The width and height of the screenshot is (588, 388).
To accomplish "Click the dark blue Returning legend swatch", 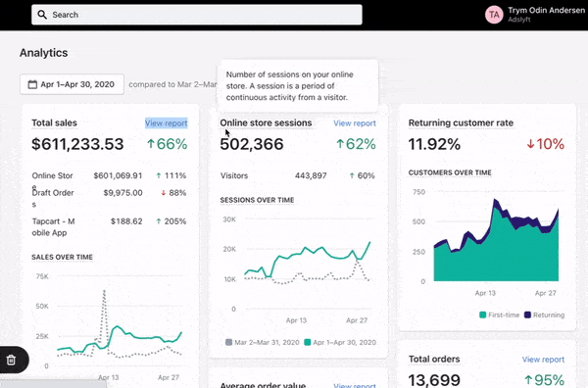I will pyautogui.click(x=527, y=315).
